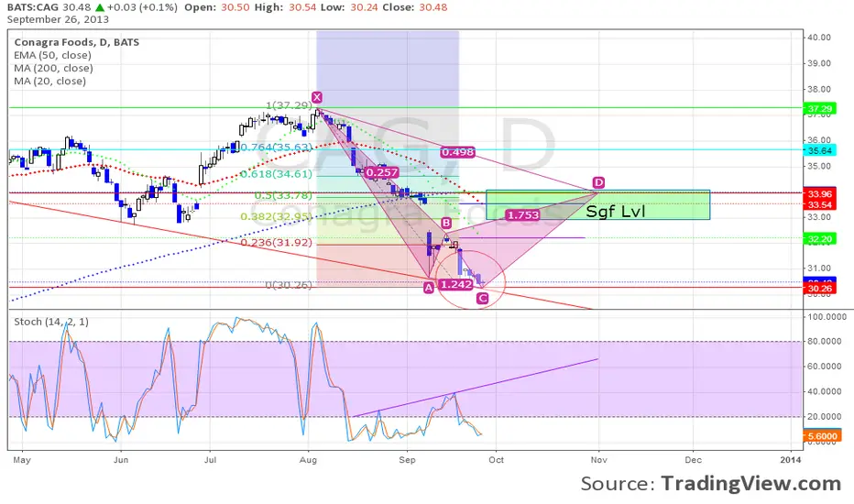Viewport: 854px width, 504px height.
Task: Click the Fibonacci 0.5(33.78) label
Action: click(x=284, y=195)
